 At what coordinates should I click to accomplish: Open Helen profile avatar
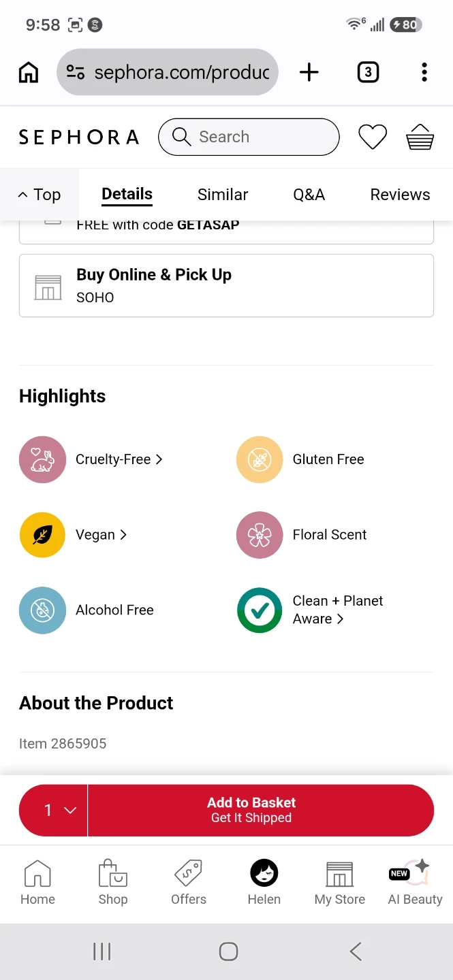[264, 872]
